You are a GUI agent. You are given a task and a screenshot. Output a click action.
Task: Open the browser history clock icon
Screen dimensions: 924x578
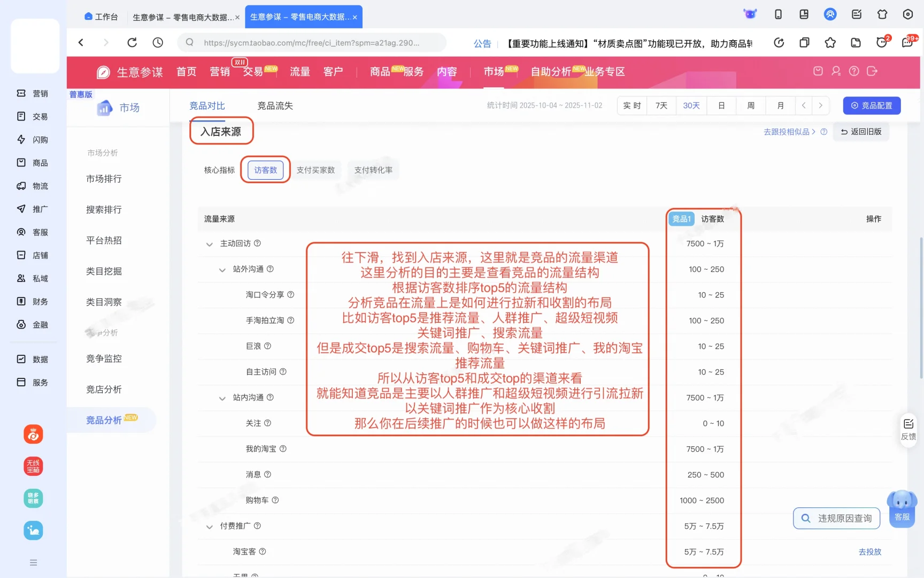tap(158, 42)
